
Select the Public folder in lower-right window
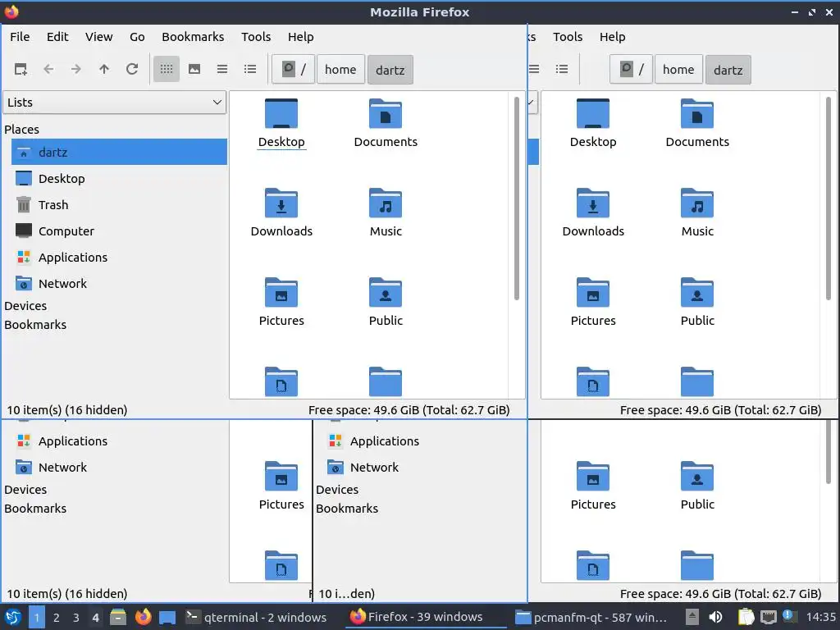[x=697, y=486]
